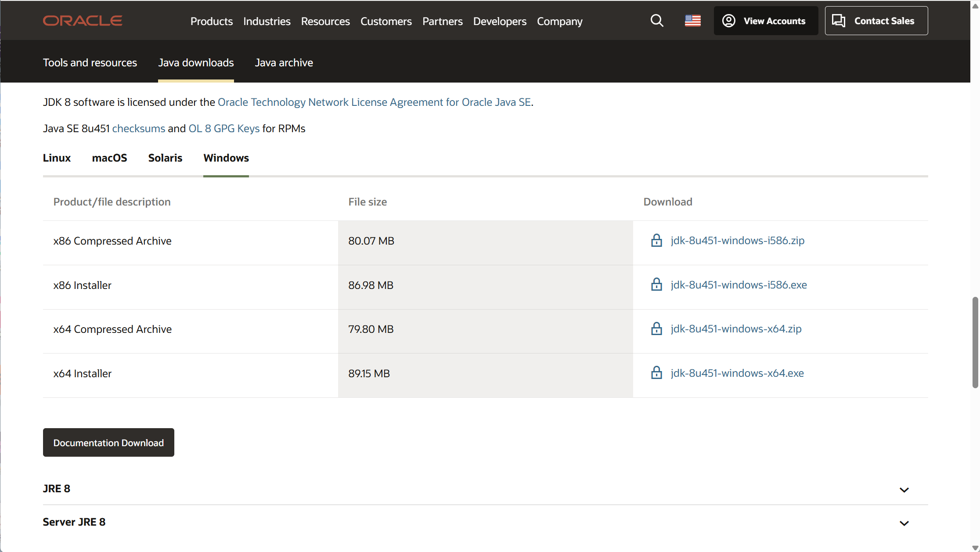The width and height of the screenshot is (980, 552).
Task: Switch to the Solaris tab
Action: (x=165, y=158)
